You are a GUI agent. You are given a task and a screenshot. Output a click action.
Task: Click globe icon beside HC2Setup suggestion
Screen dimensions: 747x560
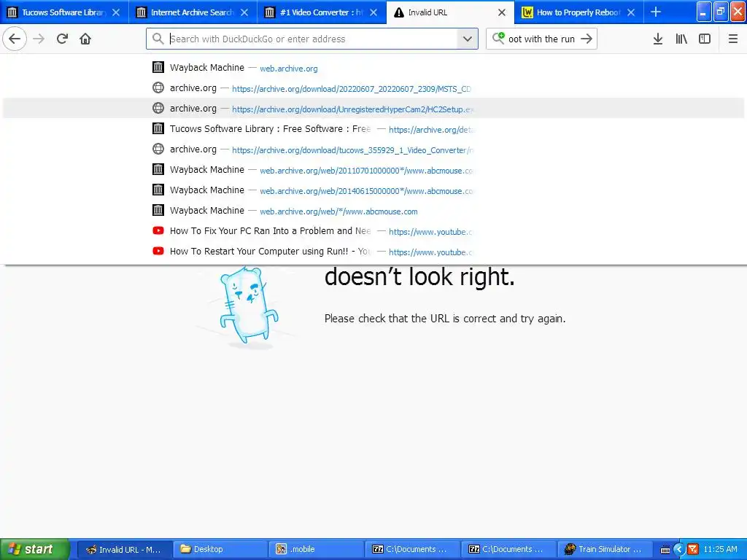coord(158,108)
